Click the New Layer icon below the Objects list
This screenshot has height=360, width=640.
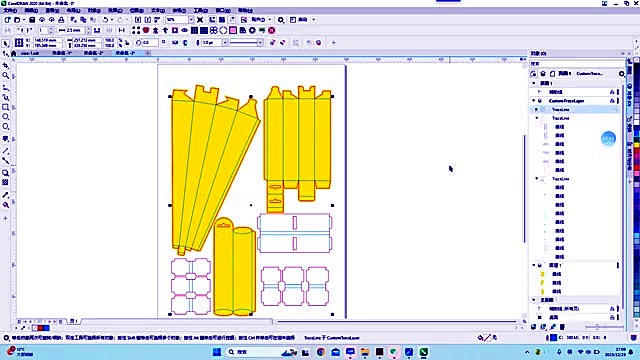pos(533,327)
